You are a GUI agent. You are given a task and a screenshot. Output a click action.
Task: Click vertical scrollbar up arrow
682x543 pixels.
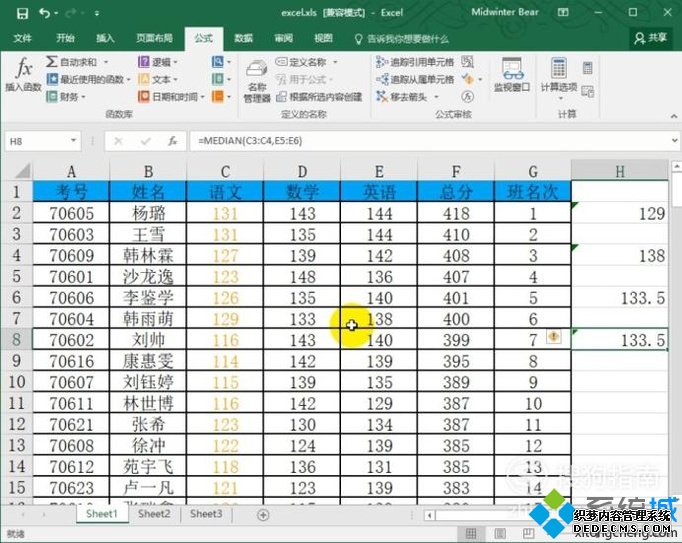pyautogui.click(x=677, y=166)
